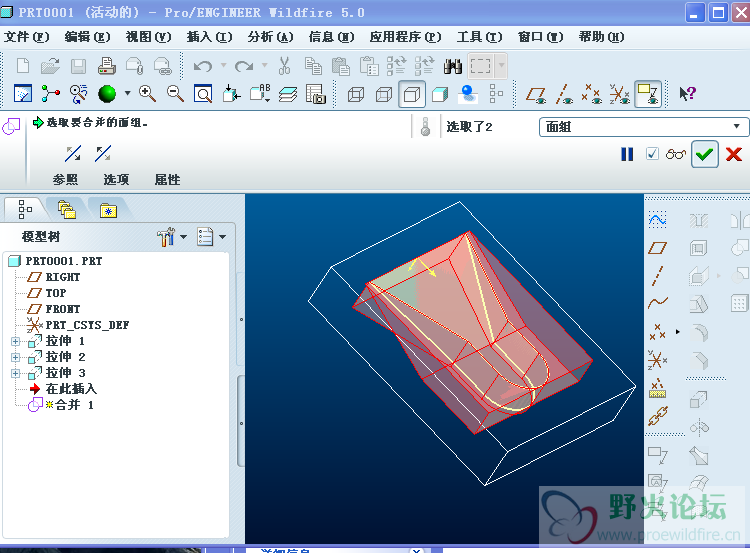Click the context-sensitive help icon
This screenshot has height=553, width=750.
687,93
